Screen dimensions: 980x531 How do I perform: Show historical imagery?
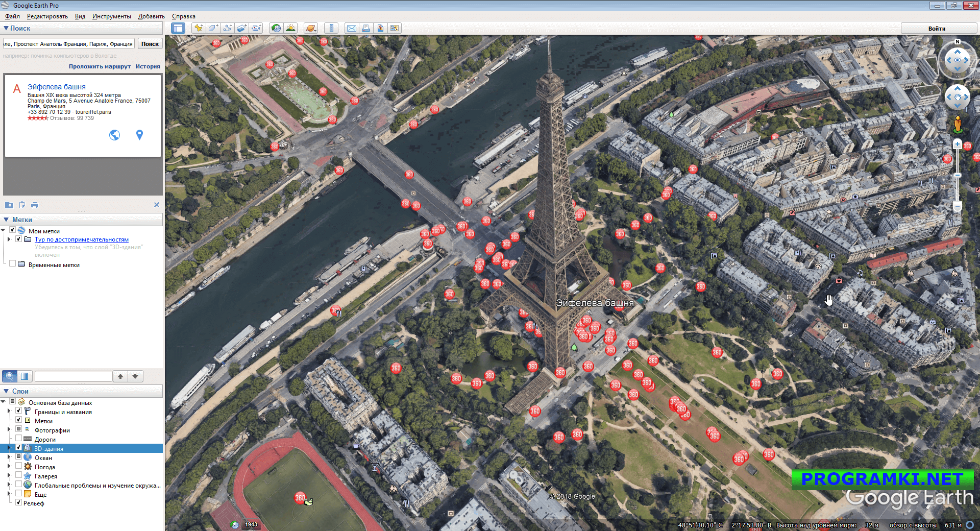[x=276, y=28]
